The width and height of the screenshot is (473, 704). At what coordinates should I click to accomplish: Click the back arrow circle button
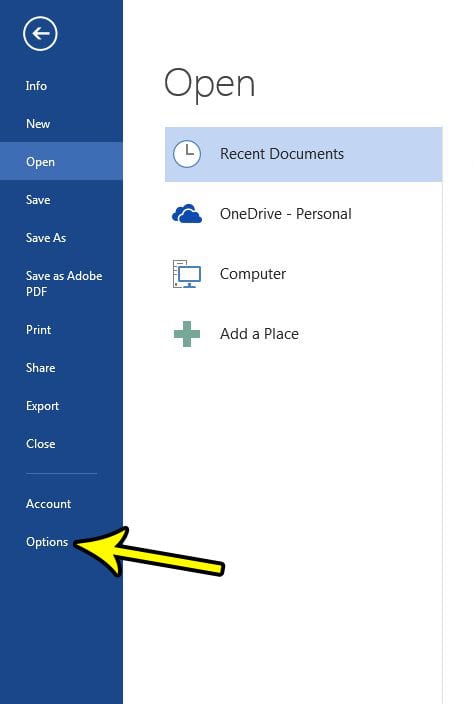(x=40, y=33)
